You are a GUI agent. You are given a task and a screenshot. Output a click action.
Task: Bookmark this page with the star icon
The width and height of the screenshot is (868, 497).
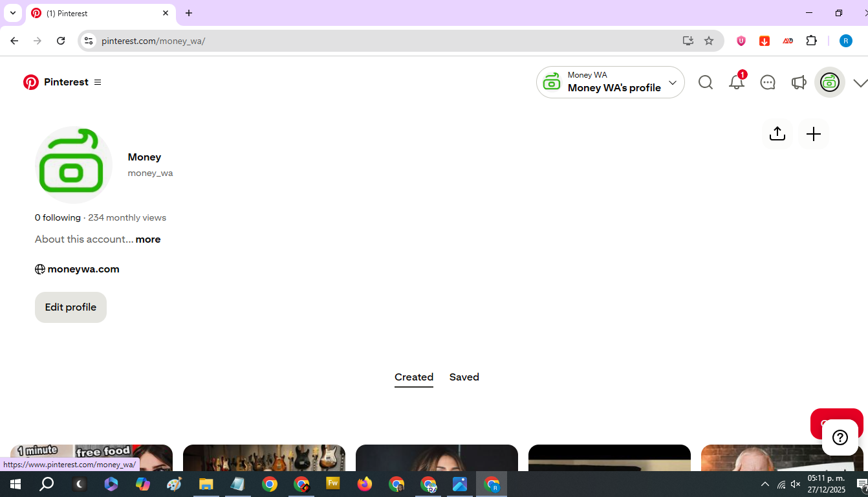[709, 41]
